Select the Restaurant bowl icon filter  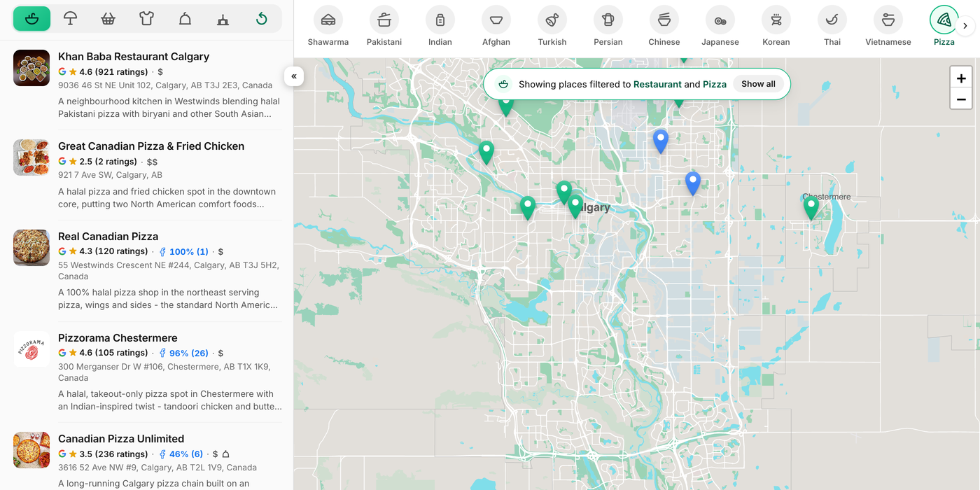(x=31, y=19)
